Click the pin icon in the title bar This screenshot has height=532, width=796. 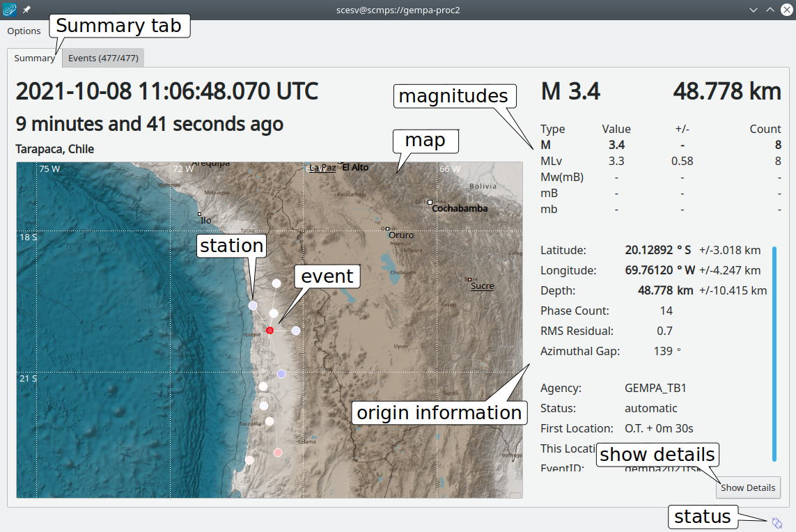click(x=26, y=10)
